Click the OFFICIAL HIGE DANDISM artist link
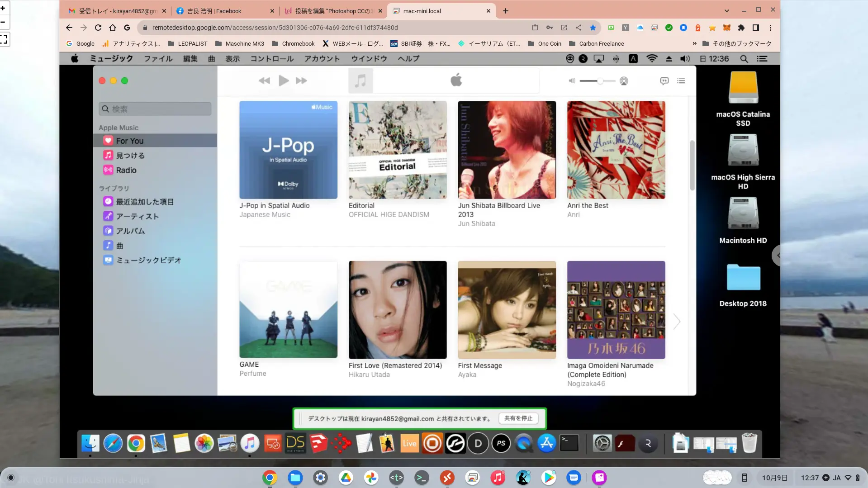This screenshot has height=488, width=868. point(389,215)
